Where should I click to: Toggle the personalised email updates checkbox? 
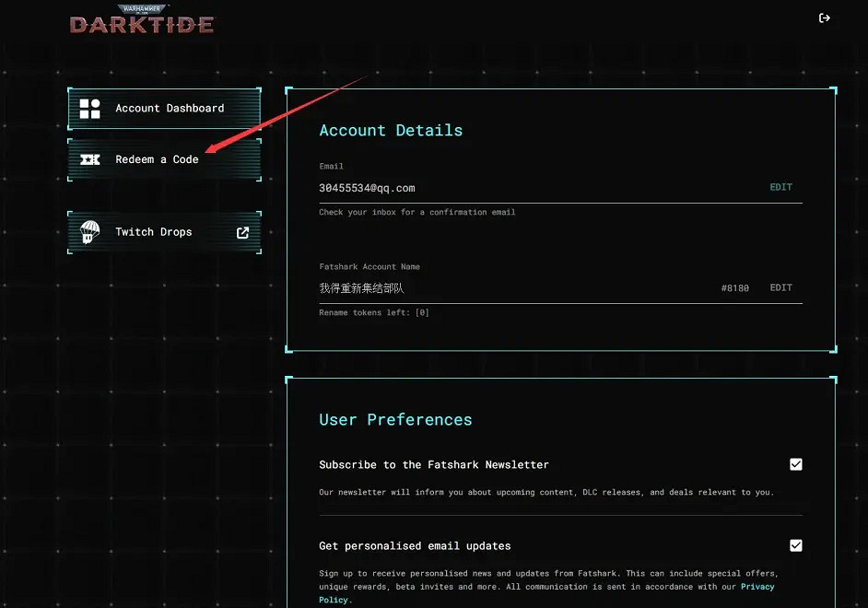796,545
